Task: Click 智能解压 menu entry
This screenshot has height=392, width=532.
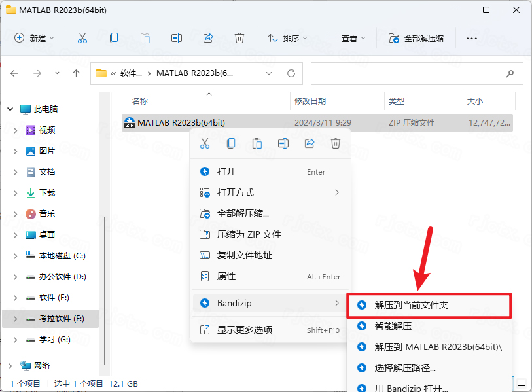Action: pyautogui.click(x=393, y=326)
